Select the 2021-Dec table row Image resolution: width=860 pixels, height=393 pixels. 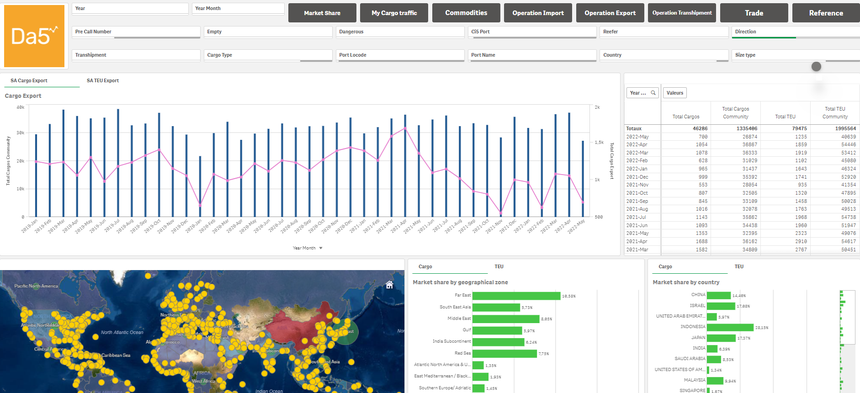(x=742, y=177)
